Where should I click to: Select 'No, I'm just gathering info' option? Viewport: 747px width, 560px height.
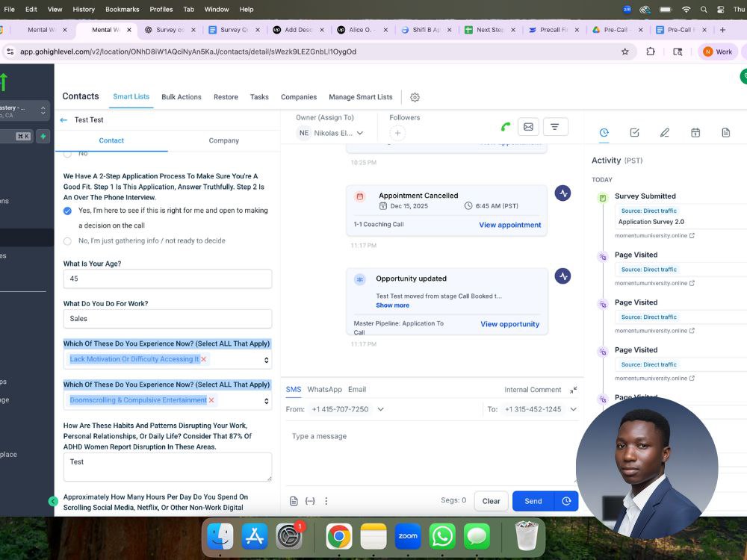68,241
